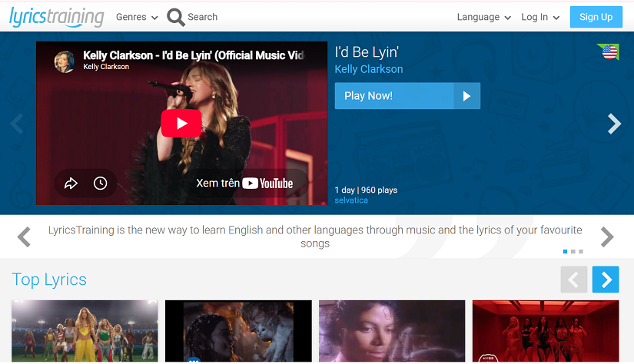Select the first slider dot indicator
Image resolution: width=634 pixels, height=364 pixels.
coord(565,252)
